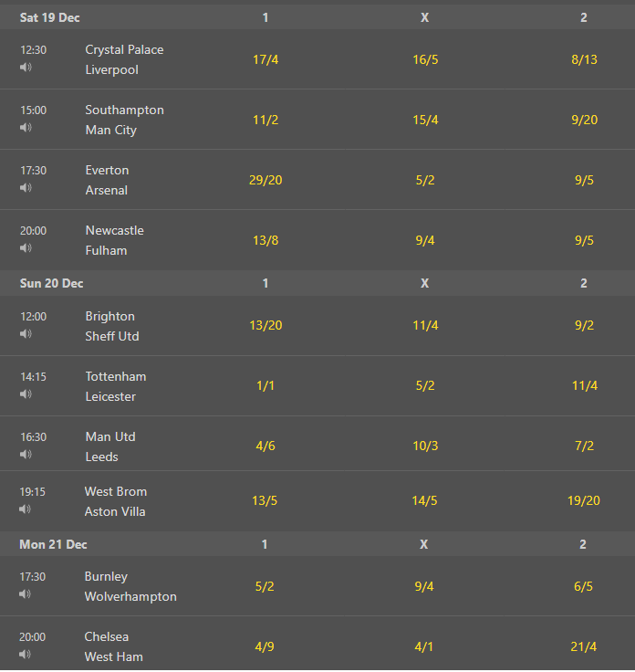635x672 pixels.
Task: Click speaker icon for Tottenham v Leicester
Action: 26,394
